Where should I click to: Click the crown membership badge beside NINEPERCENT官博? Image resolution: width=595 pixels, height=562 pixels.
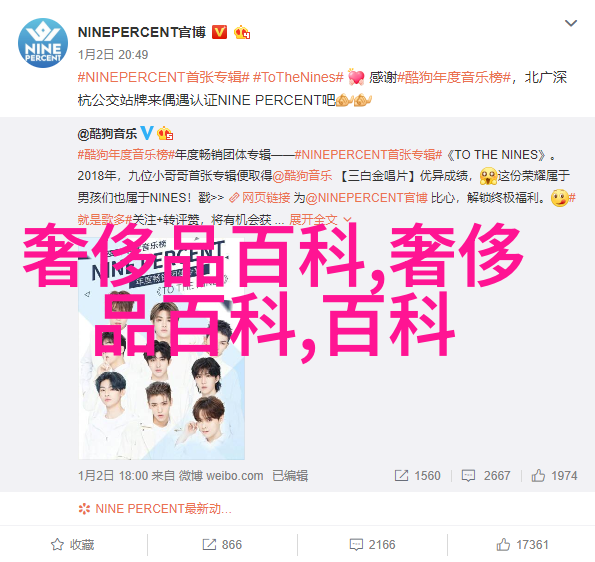[x=242, y=33]
